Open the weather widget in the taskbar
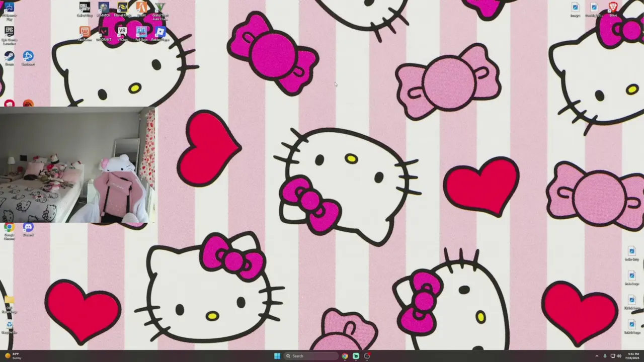The image size is (644, 362). click(x=13, y=356)
